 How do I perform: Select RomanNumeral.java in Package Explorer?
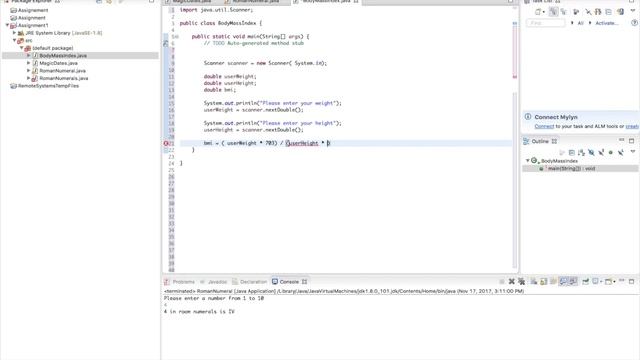point(62,71)
